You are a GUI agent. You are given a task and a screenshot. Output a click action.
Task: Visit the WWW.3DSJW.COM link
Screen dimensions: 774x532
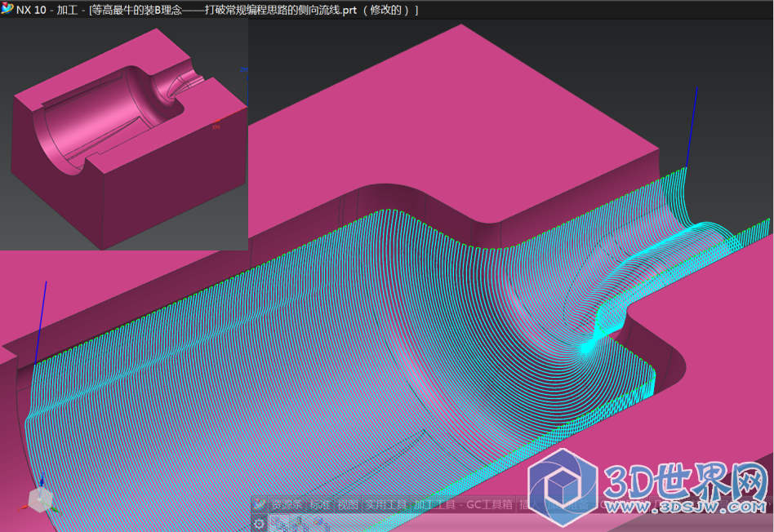(684, 508)
